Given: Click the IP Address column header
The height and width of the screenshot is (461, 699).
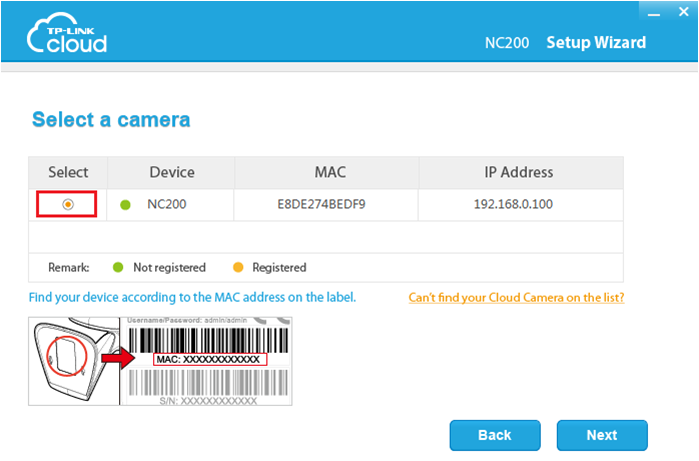Looking at the screenshot, I should [x=519, y=172].
